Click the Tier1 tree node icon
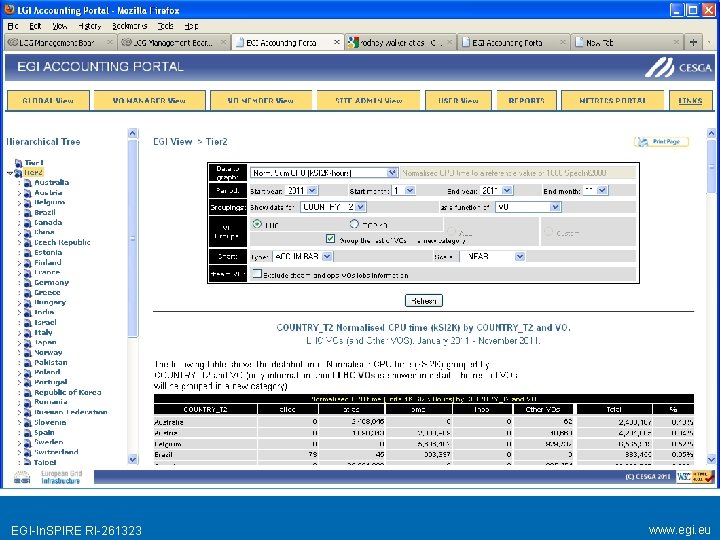Viewport: 720px width, 540px height. tap(18, 163)
